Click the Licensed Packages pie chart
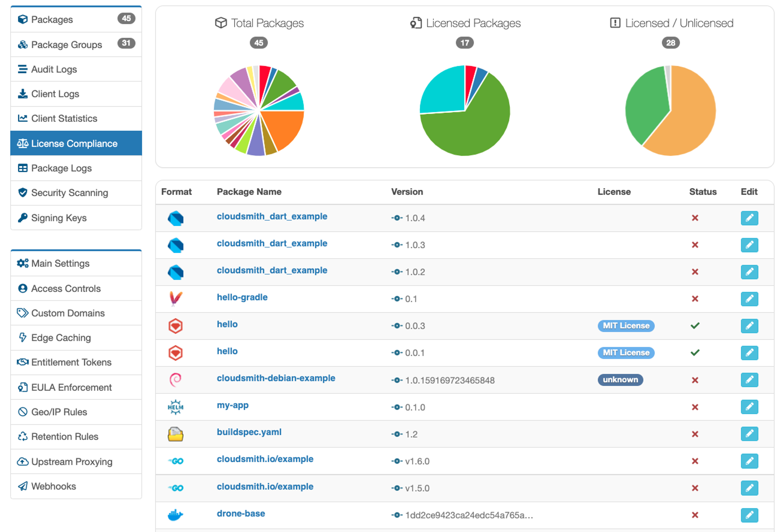This screenshot has height=532, width=784. pyautogui.click(x=465, y=110)
